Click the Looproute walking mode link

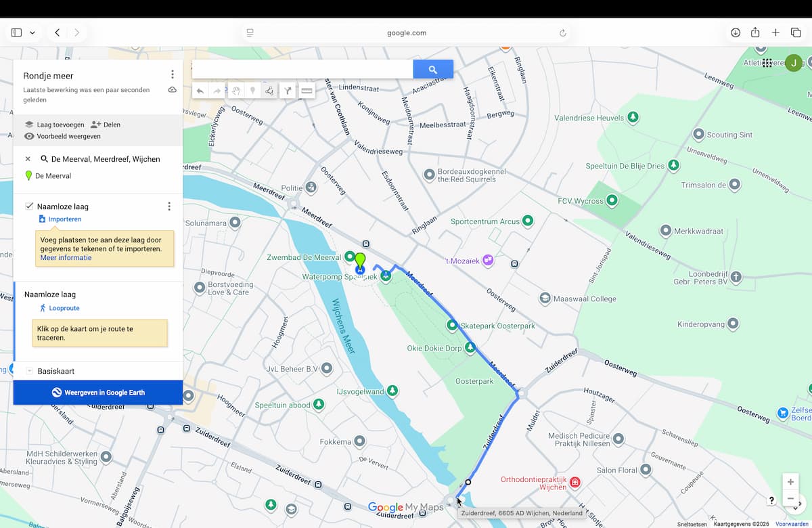point(59,308)
